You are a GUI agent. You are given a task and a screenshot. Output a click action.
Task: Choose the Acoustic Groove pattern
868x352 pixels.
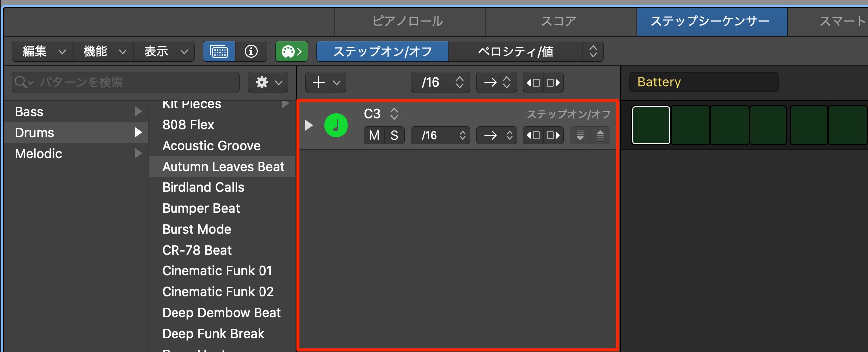(x=222, y=146)
